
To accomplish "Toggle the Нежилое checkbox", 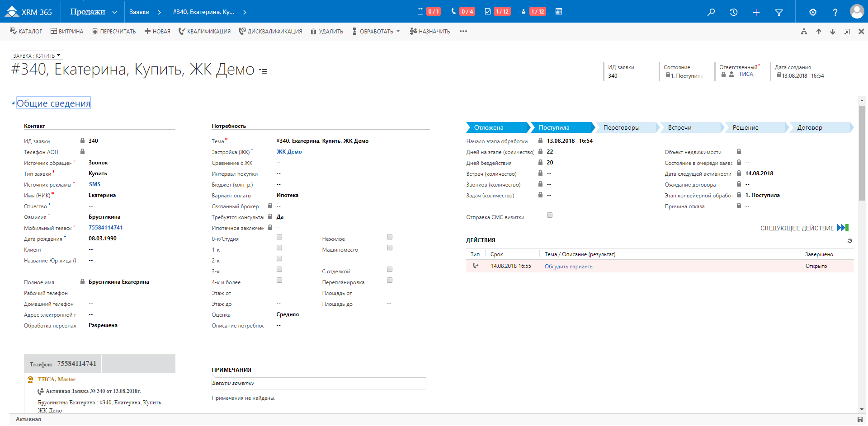I will (x=390, y=237).
